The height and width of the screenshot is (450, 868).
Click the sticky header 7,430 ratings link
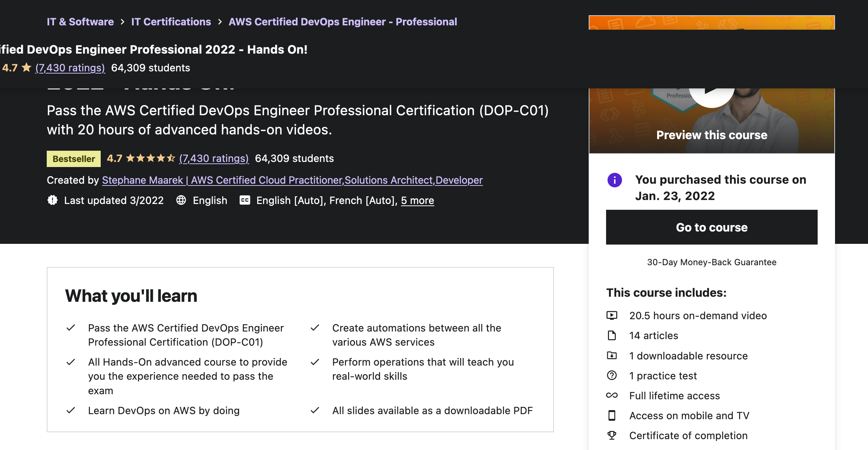(x=70, y=68)
